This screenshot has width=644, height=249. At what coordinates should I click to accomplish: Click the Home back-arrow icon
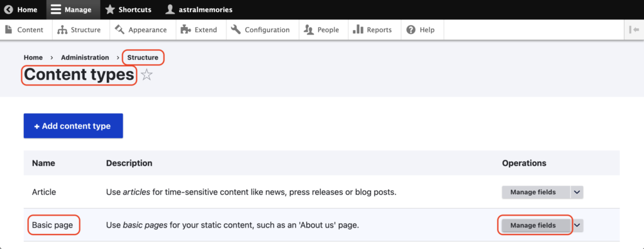[9, 9]
